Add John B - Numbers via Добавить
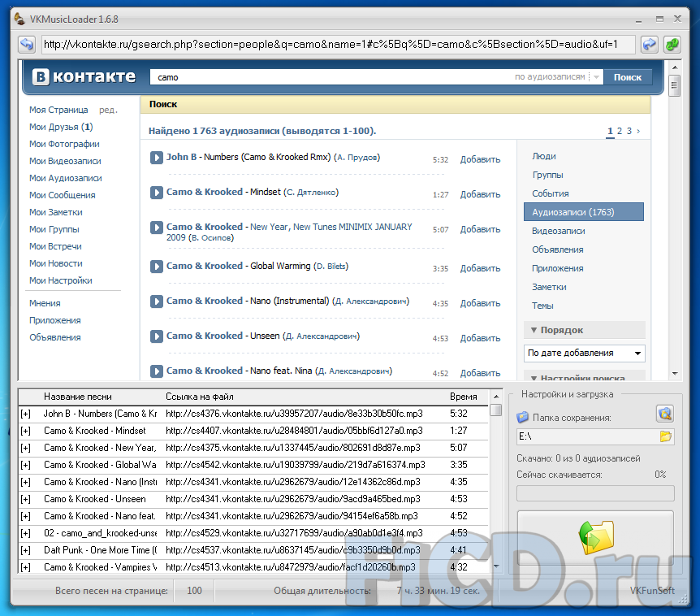 click(x=480, y=159)
